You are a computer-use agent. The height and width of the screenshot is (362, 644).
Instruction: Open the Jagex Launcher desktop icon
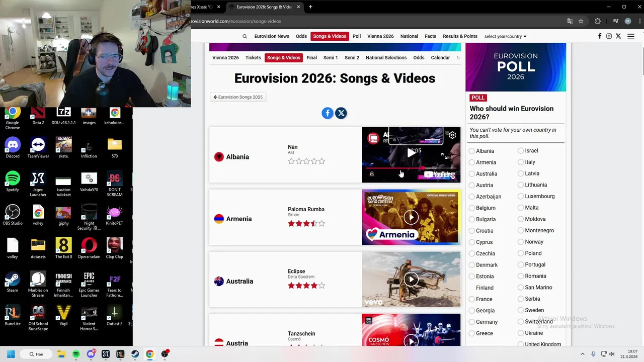[x=38, y=184]
